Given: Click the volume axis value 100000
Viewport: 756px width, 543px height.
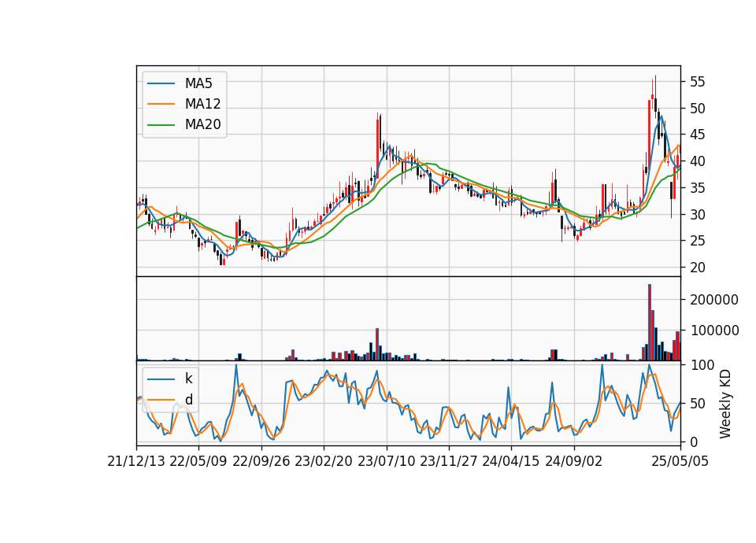Looking at the screenshot, I should [x=714, y=331].
